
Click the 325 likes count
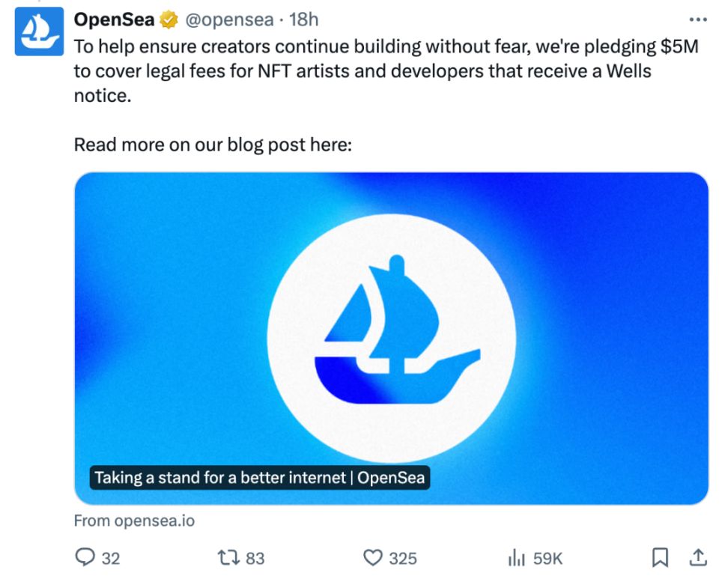tap(402, 558)
